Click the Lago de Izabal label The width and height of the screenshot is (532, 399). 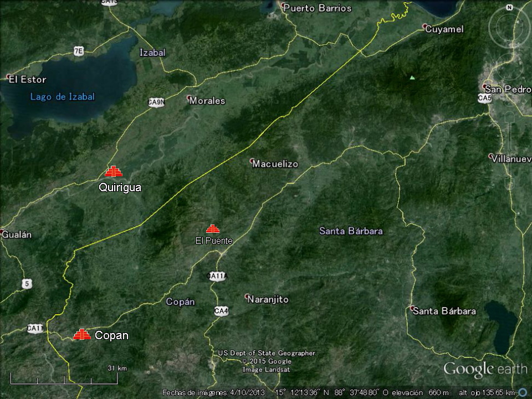63,97
